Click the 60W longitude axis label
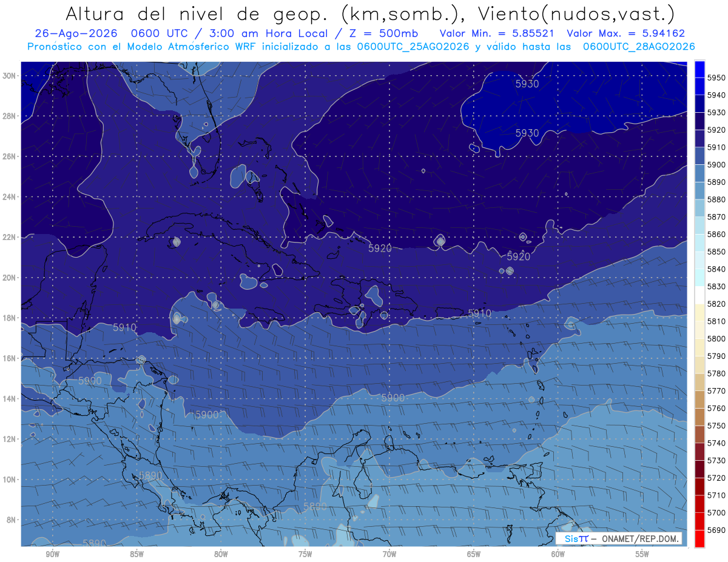The height and width of the screenshot is (562, 728). (558, 555)
